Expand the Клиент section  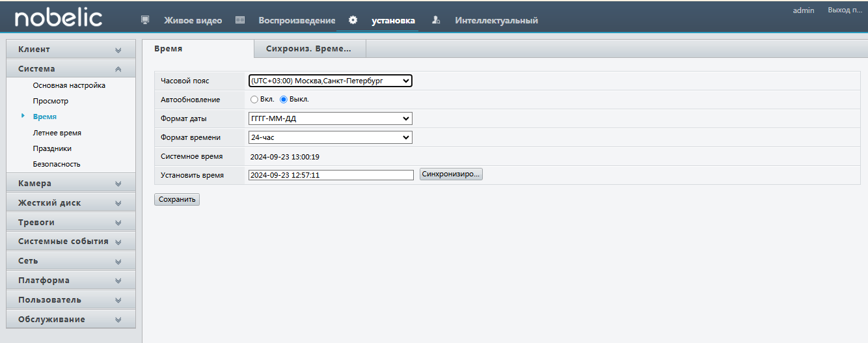[71, 49]
